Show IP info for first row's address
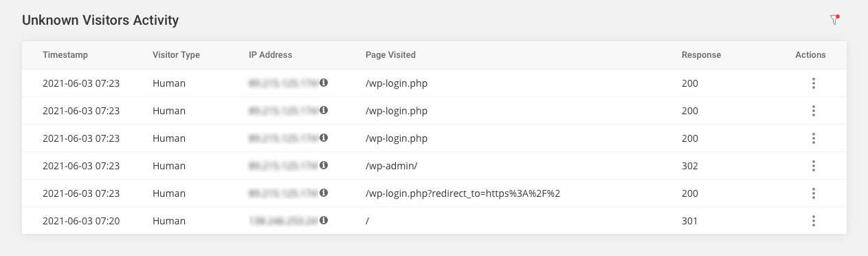The width and height of the screenshot is (868, 256). click(x=324, y=83)
